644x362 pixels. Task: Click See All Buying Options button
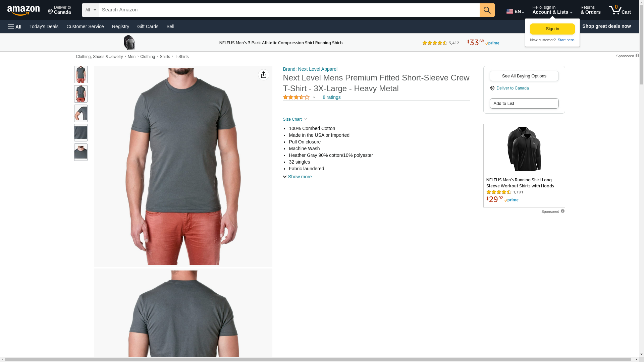(x=524, y=76)
